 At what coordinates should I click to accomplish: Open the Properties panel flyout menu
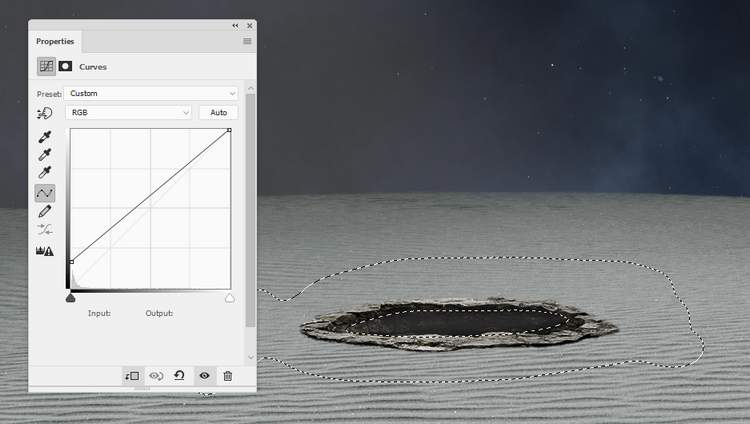(247, 41)
